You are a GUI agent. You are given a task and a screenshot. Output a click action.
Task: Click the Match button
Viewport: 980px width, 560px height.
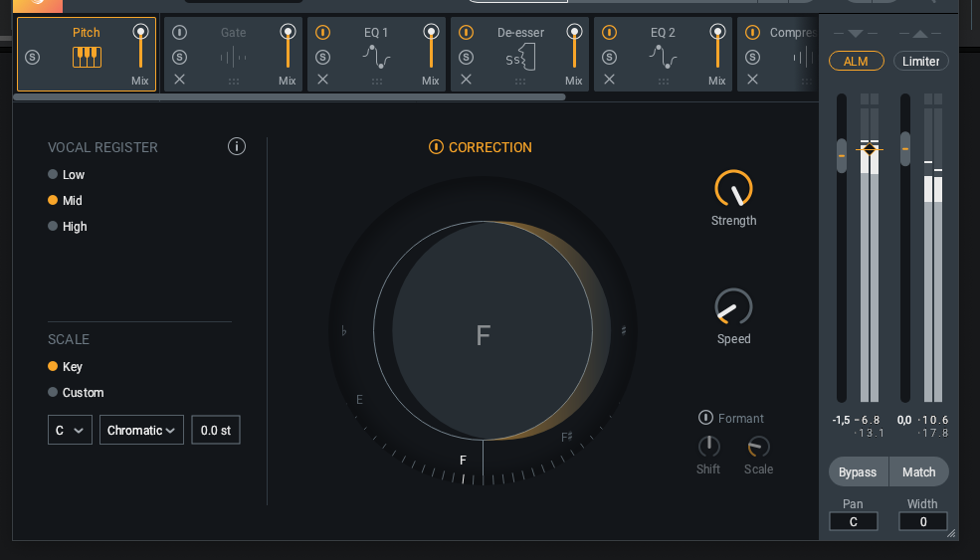918,471
